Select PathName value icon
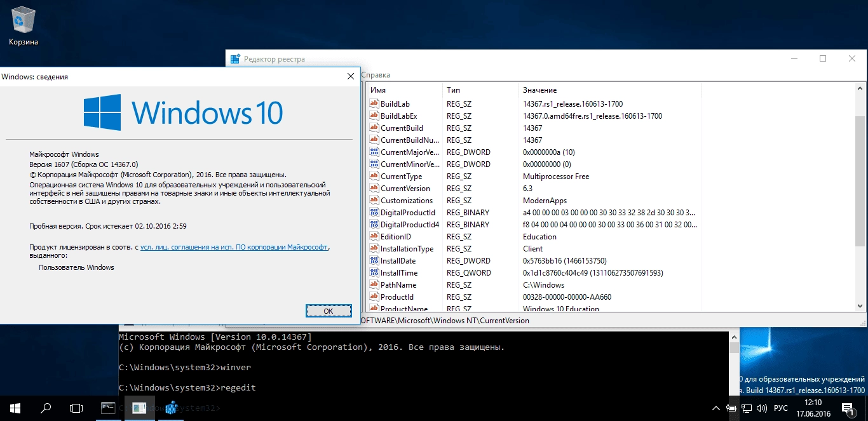 (374, 284)
